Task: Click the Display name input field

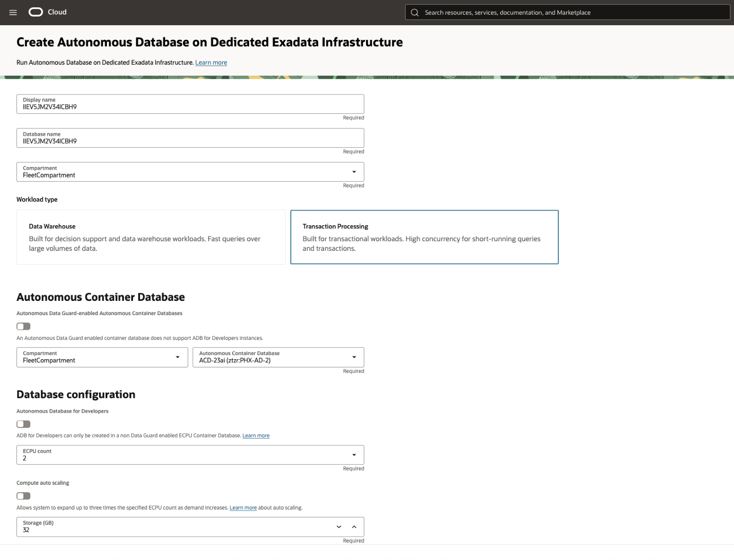Action: pos(190,104)
